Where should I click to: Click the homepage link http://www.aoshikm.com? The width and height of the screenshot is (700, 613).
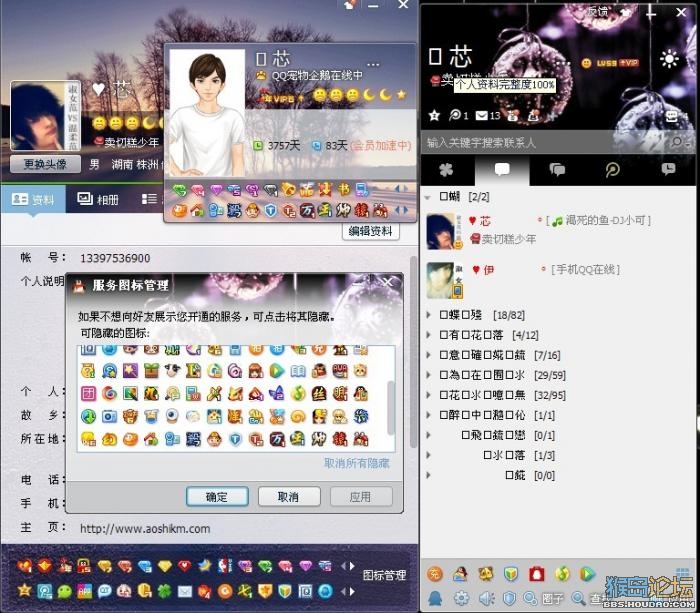tap(145, 529)
